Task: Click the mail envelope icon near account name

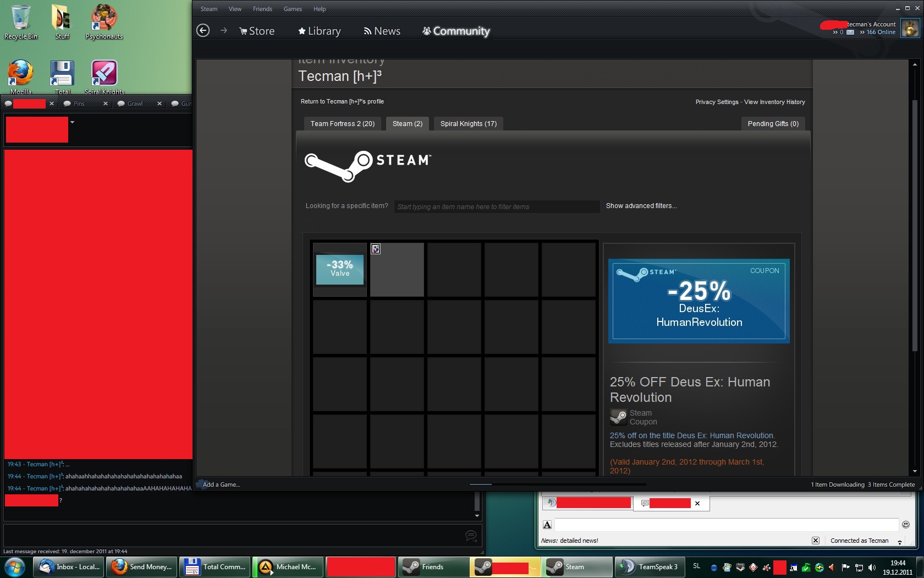Action: click(850, 32)
